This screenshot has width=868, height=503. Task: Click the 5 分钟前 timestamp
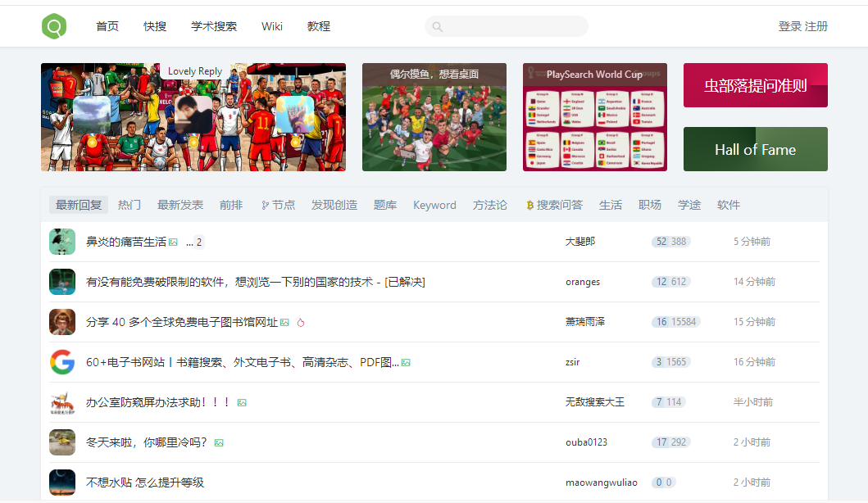752,242
